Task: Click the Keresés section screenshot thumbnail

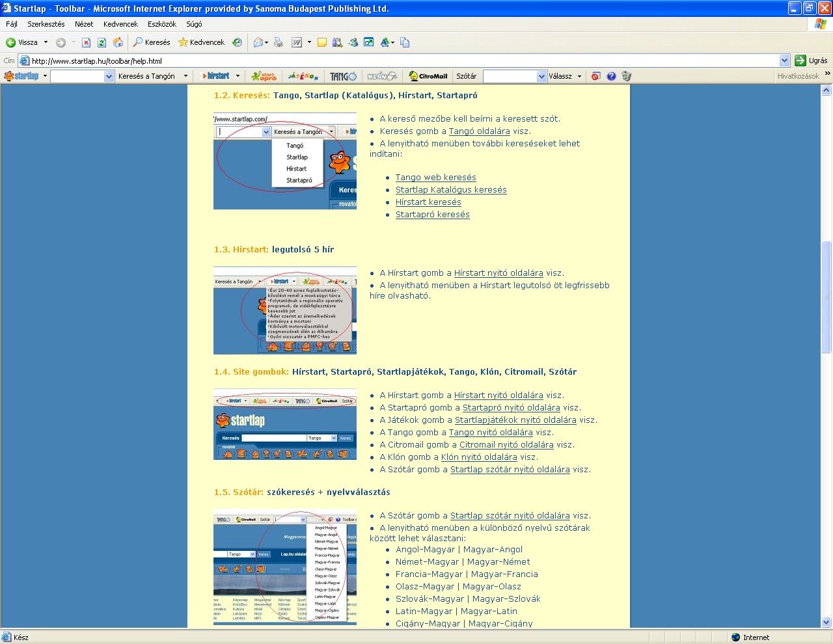Action: (x=285, y=161)
